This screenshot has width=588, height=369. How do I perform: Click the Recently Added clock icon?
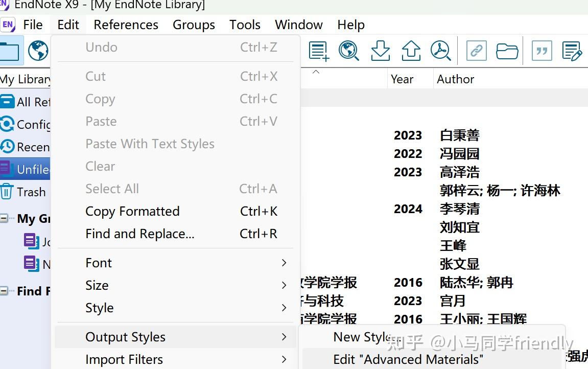[7, 147]
